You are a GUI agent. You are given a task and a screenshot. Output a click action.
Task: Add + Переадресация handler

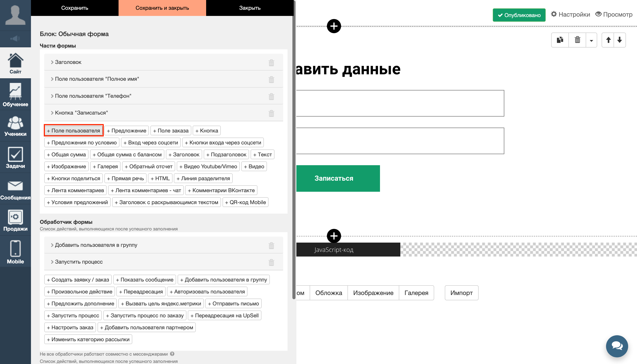point(141,291)
